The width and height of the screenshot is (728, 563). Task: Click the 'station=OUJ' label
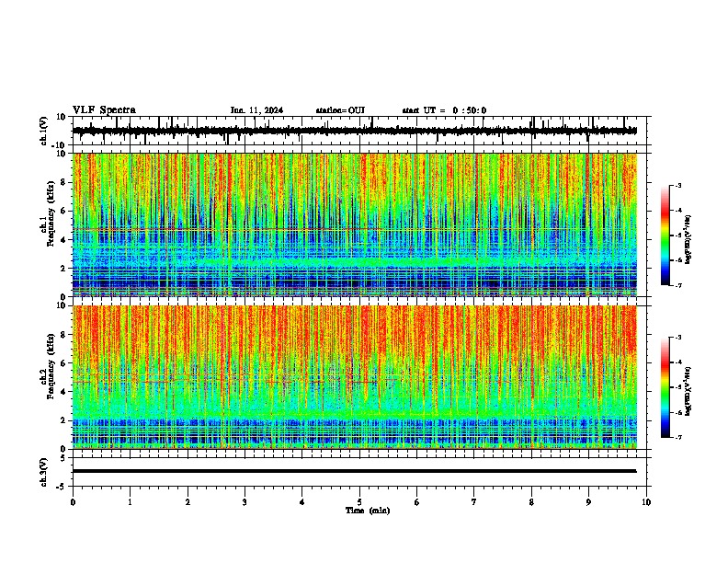(340, 110)
